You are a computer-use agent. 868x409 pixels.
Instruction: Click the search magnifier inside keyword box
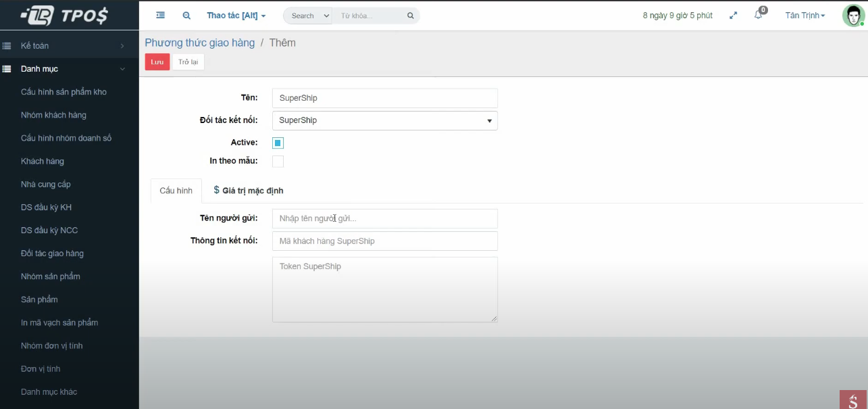(x=411, y=16)
